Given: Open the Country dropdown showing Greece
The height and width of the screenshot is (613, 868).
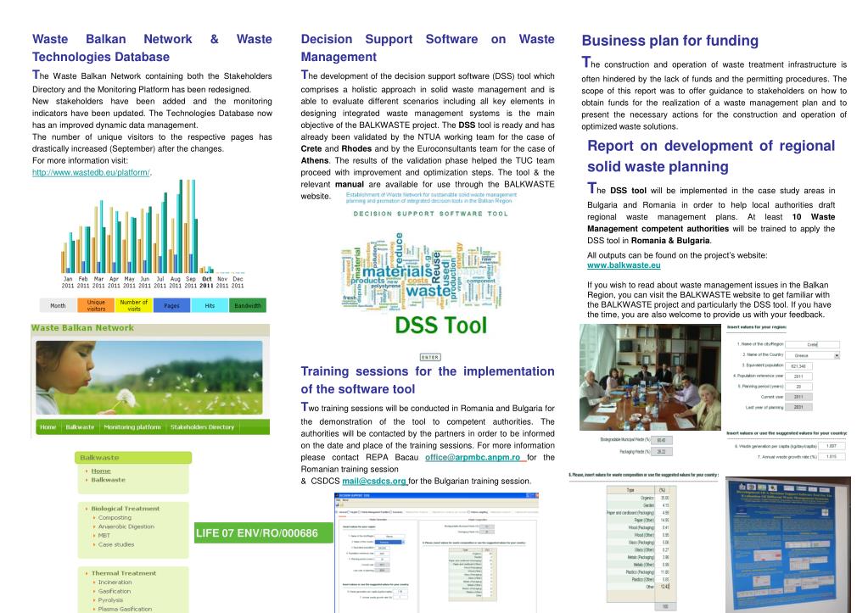Looking at the screenshot, I should [813, 355].
